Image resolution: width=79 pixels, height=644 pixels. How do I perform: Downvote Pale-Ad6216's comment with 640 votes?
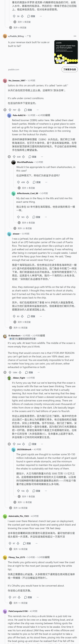point(23,157)
